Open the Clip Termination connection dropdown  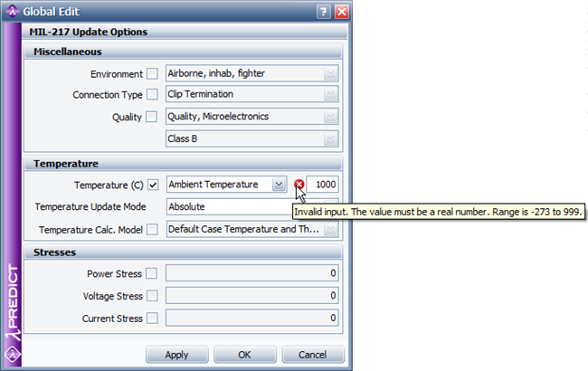click(x=331, y=94)
